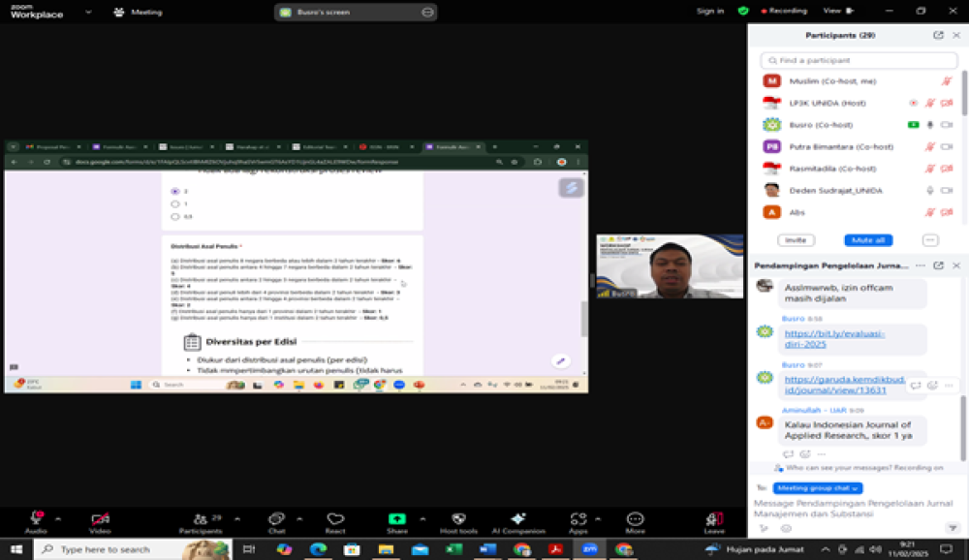Open File Explorer from taskbar
This screenshot has width=969, height=560.
click(387, 549)
